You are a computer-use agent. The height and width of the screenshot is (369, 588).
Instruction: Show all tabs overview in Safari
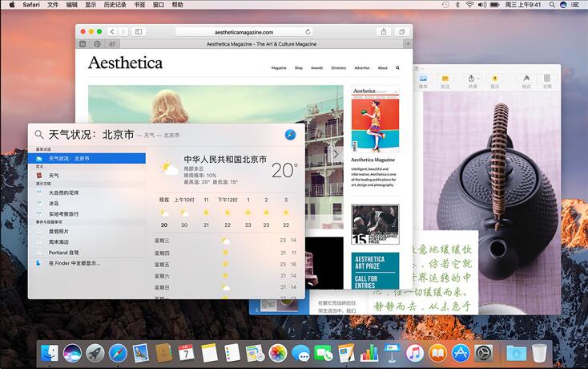tap(403, 31)
